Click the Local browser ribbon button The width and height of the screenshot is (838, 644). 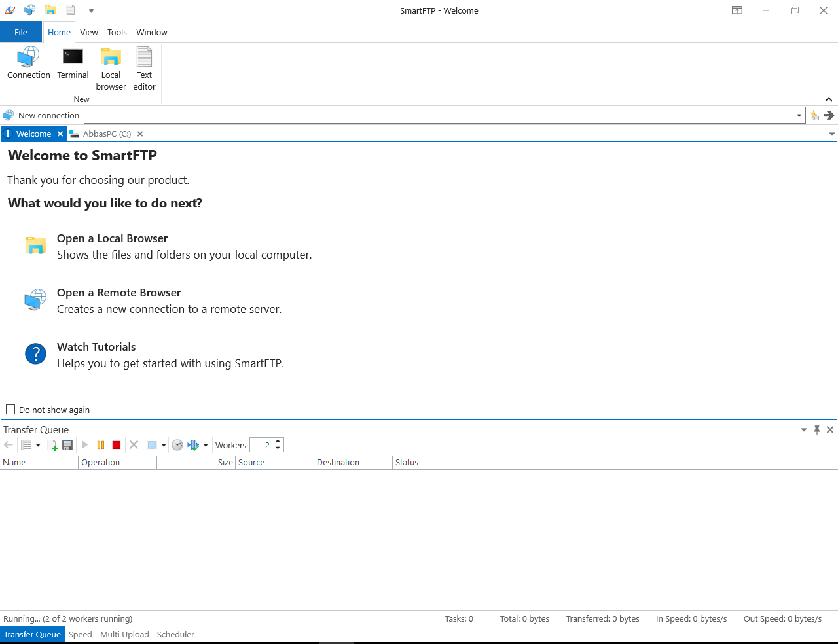tap(111, 69)
